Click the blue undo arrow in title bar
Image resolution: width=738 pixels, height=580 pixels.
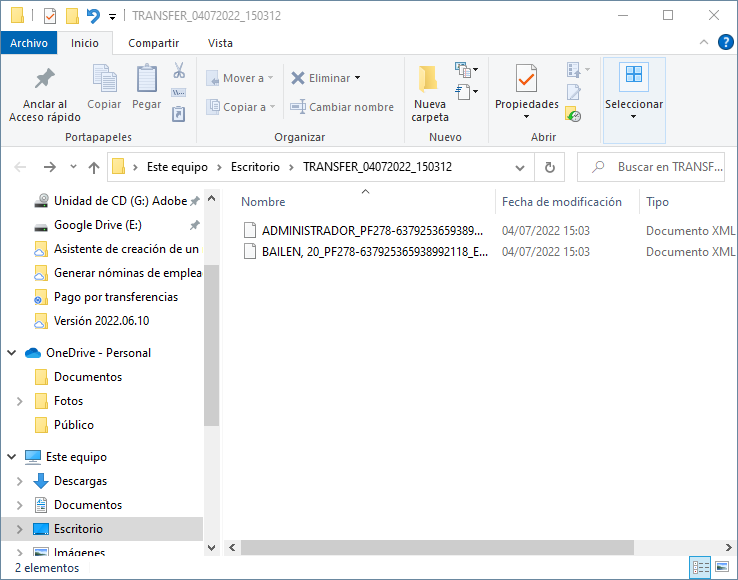(93, 16)
